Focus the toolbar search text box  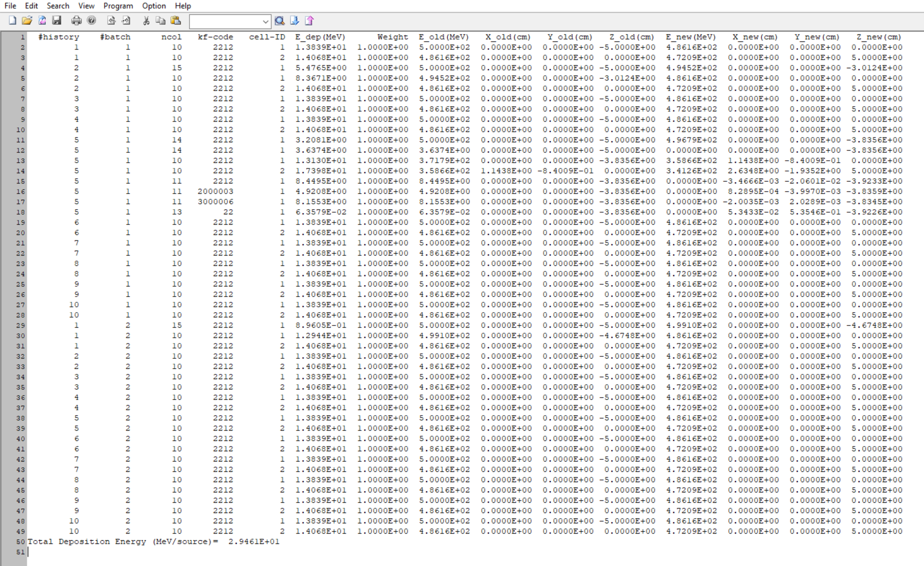225,22
